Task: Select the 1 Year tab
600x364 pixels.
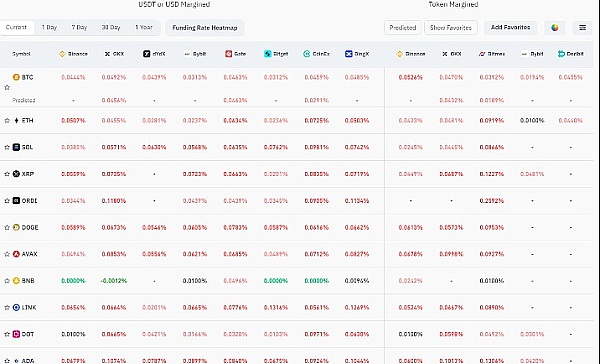Action: tap(144, 28)
